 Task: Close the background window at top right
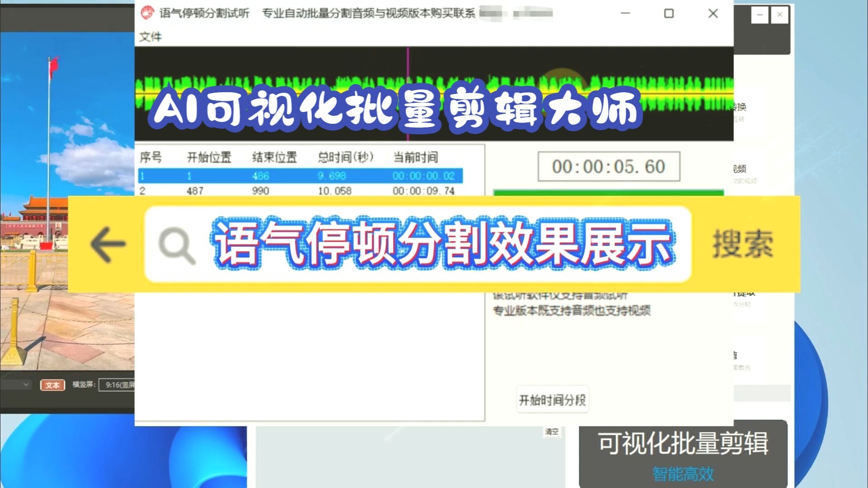point(780,15)
